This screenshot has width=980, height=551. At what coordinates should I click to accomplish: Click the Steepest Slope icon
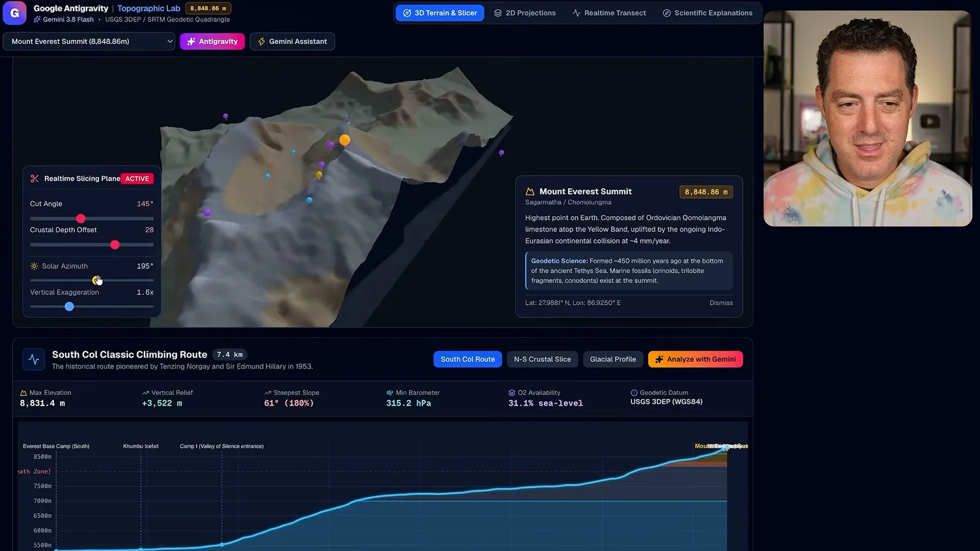pyautogui.click(x=268, y=393)
